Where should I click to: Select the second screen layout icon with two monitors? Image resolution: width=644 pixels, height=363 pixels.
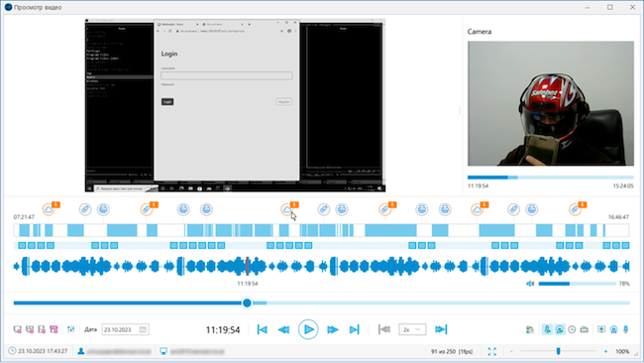point(30,329)
